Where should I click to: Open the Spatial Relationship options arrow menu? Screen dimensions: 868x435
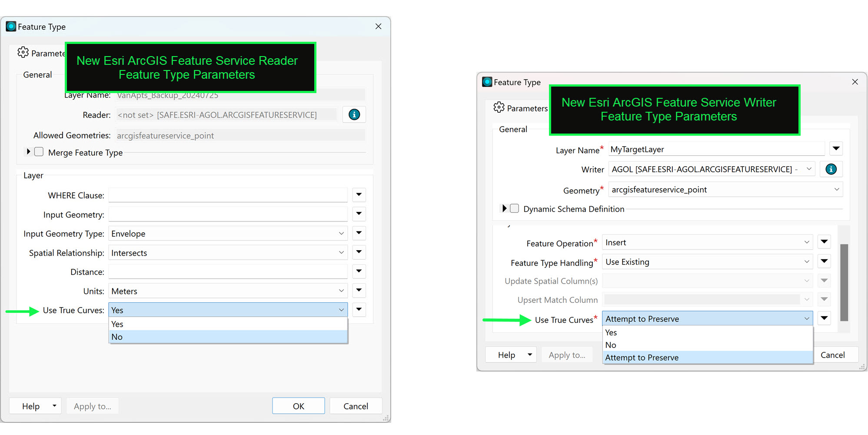tap(359, 252)
